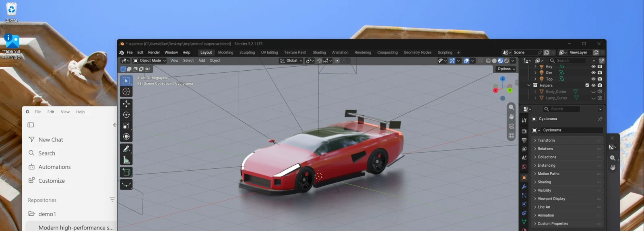644x231 pixels.
Task: Open the Modifiers wrench properties tab
Action: pyautogui.click(x=524, y=186)
